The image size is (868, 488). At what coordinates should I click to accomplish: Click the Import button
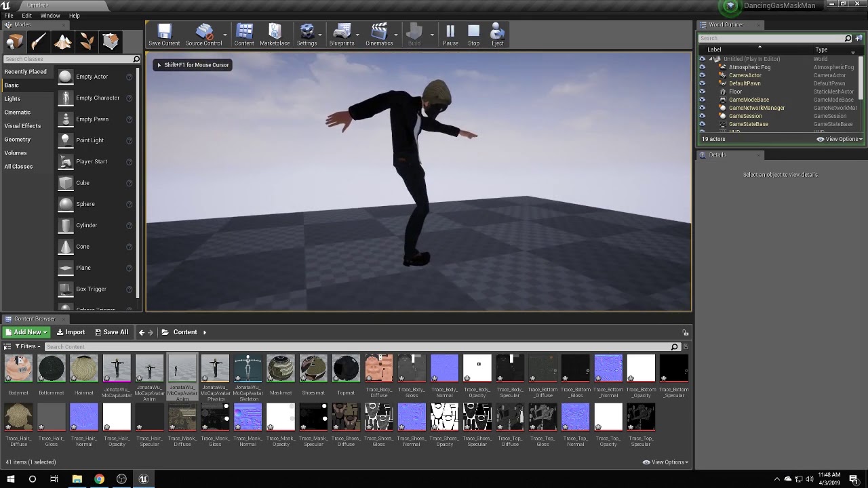point(71,332)
